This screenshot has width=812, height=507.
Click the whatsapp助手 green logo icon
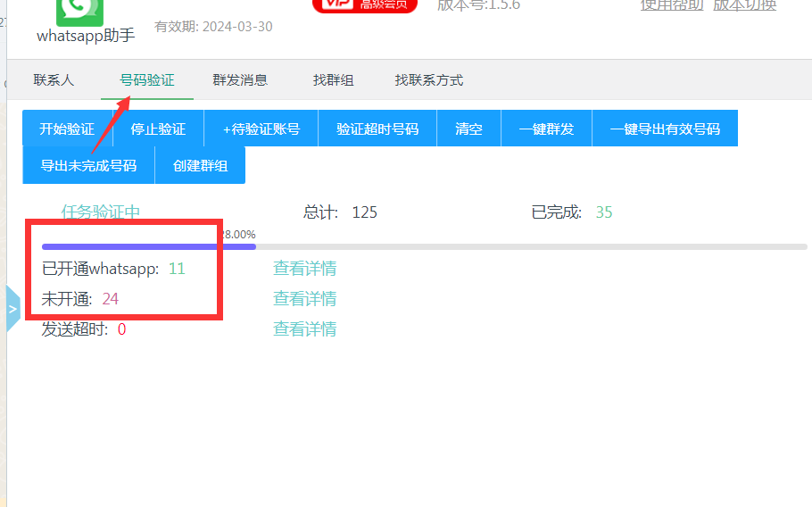79,12
